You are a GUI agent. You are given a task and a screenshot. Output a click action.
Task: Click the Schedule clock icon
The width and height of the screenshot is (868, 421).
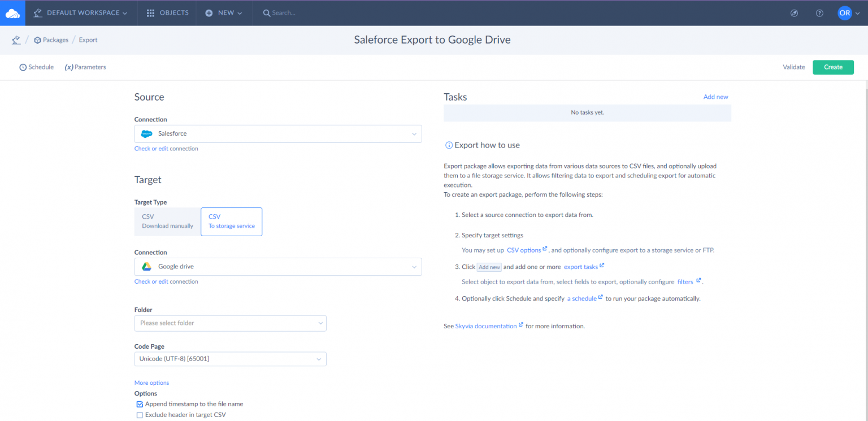(x=23, y=67)
